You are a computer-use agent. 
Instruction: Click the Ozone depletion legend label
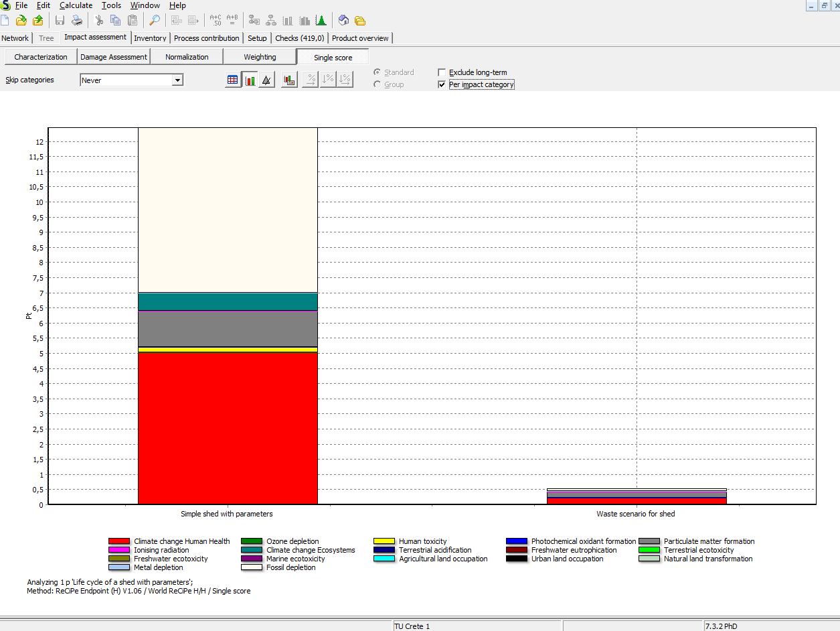click(292, 541)
